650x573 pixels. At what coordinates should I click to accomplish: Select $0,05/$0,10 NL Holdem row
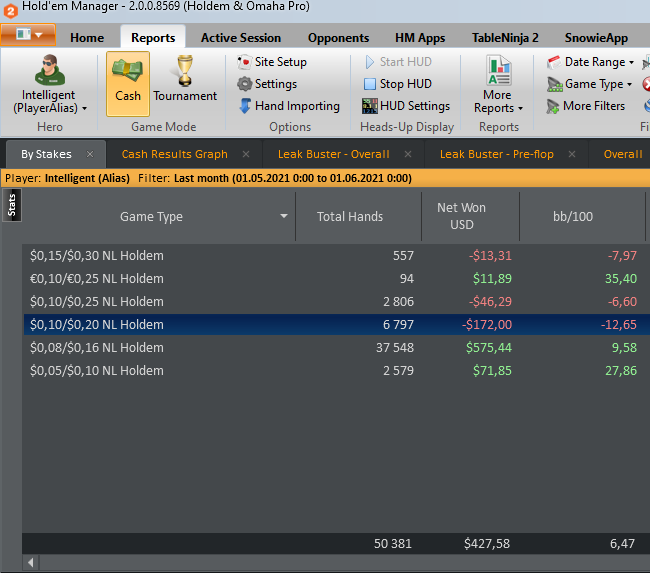(336, 371)
